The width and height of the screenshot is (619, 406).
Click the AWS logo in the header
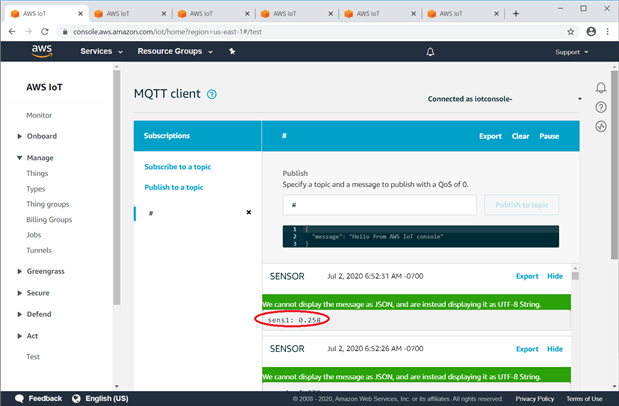pyautogui.click(x=41, y=51)
